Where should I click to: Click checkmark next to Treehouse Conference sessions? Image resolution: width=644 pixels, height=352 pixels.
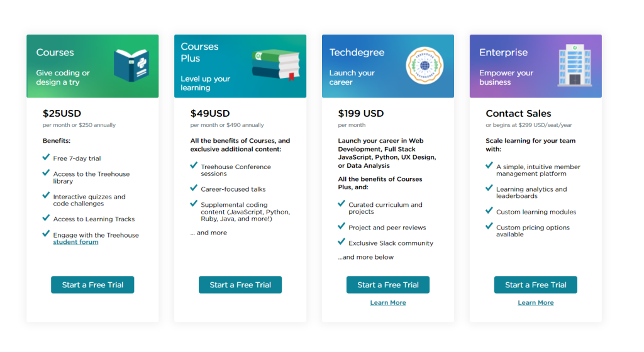click(194, 166)
